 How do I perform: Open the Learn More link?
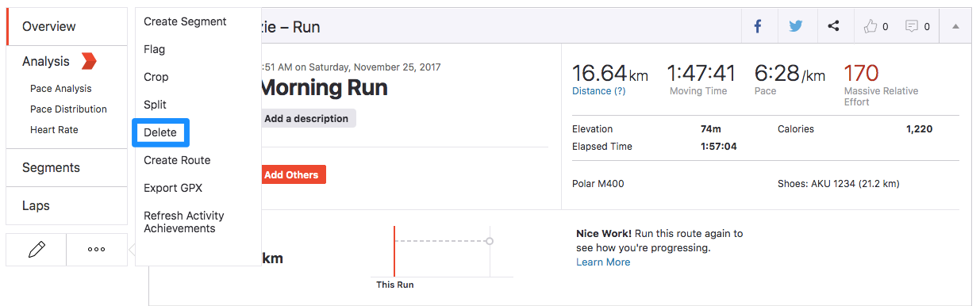pyautogui.click(x=603, y=262)
